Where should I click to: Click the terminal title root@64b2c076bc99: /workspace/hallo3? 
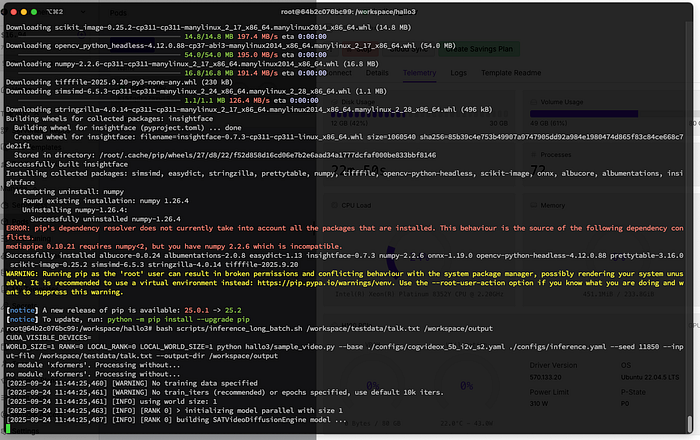[348, 12]
